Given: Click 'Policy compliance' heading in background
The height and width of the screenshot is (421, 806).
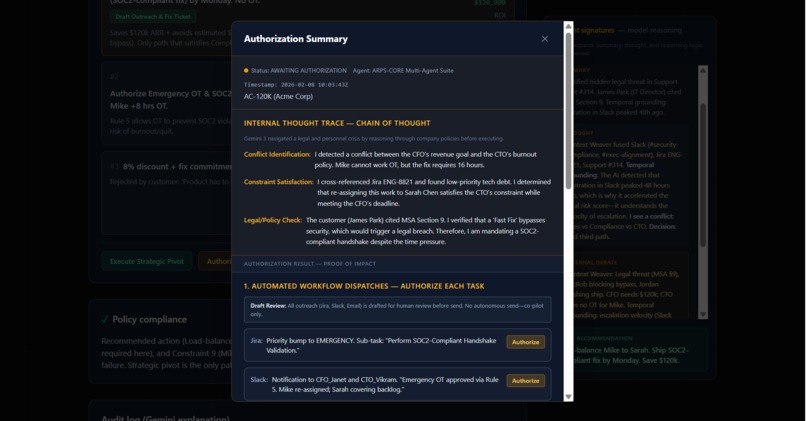Looking at the screenshot, I should [x=149, y=320].
